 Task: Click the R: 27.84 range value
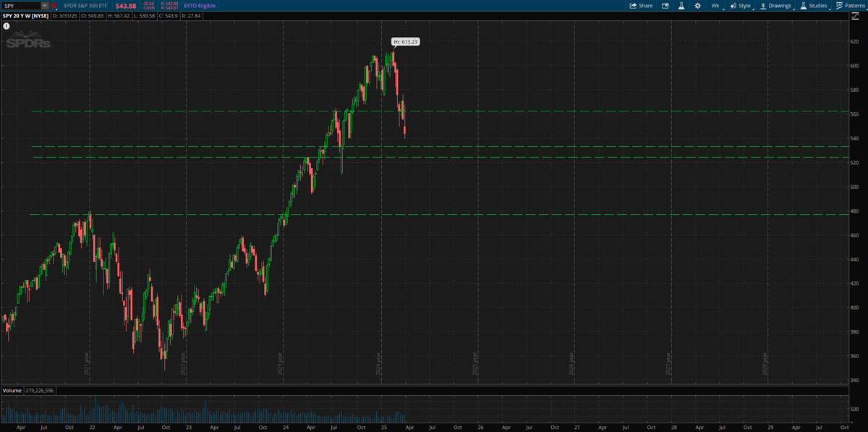tap(192, 15)
